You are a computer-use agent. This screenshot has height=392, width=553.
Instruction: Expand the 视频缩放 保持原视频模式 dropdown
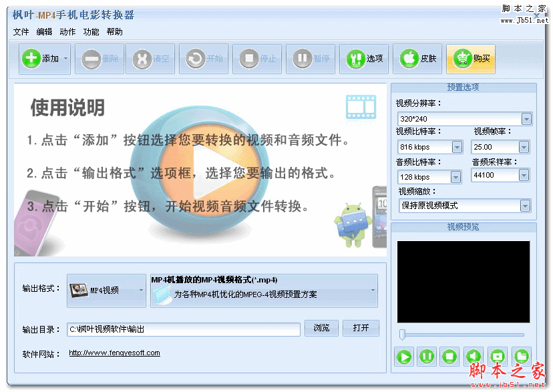[x=525, y=206]
